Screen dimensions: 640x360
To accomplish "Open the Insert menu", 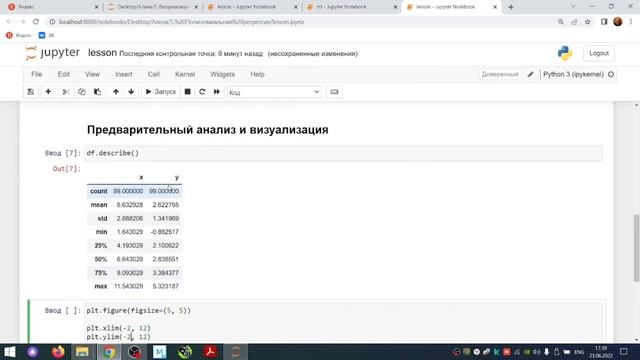I will [124, 74].
